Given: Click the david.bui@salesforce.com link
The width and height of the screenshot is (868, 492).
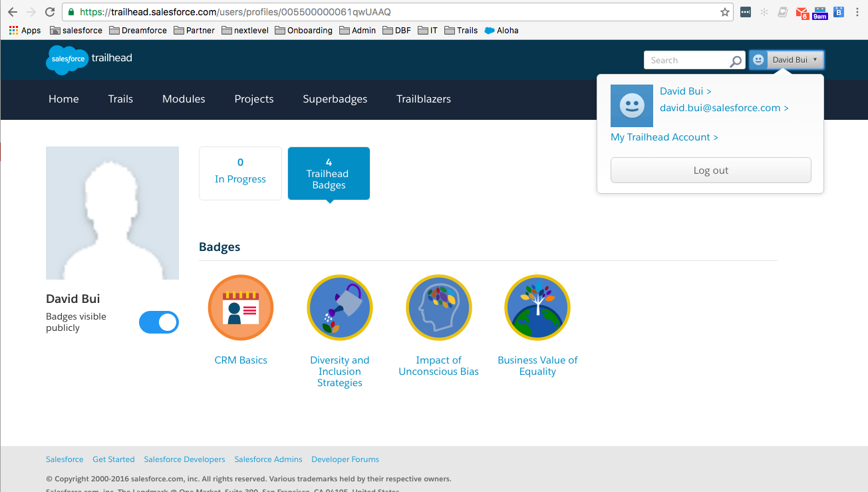Looking at the screenshot, I should point(724,108).
